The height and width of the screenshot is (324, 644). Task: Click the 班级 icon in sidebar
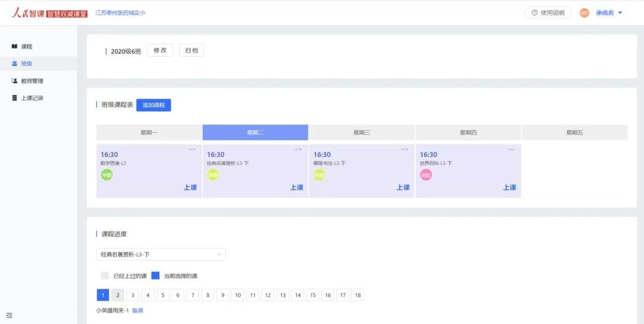pyautogui.click(x=14, y=64)
